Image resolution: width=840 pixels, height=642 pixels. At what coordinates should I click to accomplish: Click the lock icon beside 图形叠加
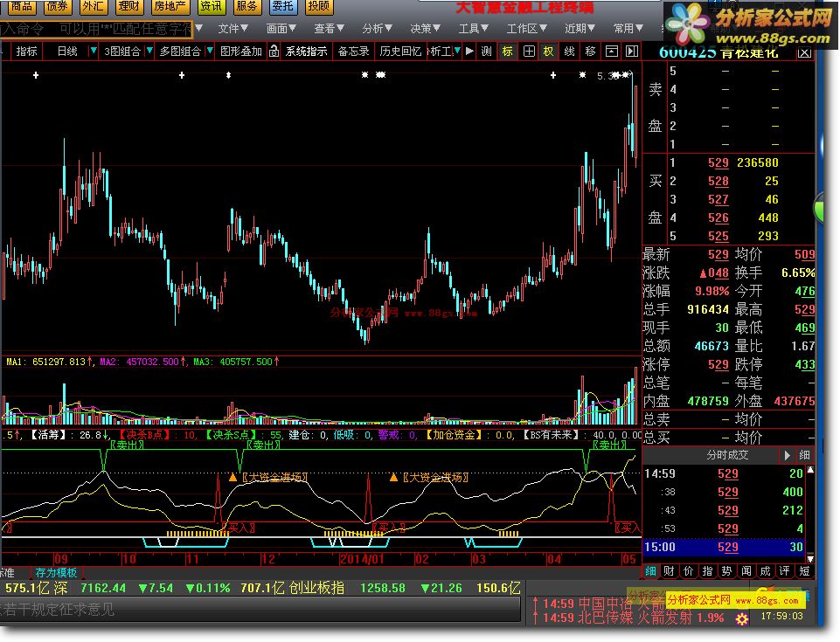[x=274, y=51]
